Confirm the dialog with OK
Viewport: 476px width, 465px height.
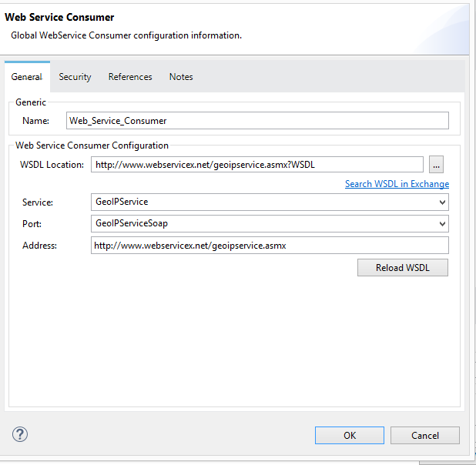coord(350,435)
